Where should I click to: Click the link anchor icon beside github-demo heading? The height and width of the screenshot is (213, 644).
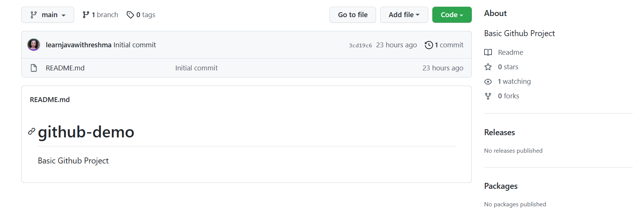(x=32, y=131)
